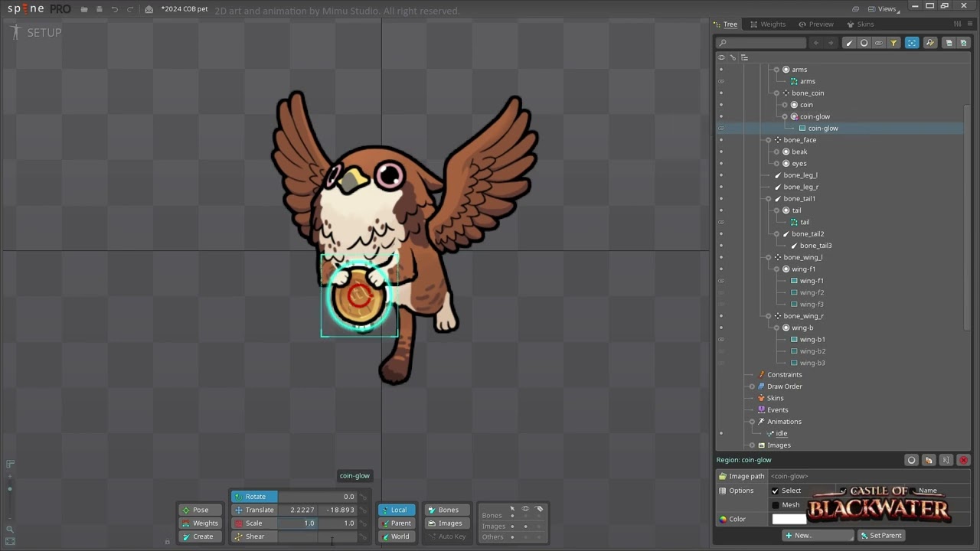Select the idle animation

[x=781, y=433]
